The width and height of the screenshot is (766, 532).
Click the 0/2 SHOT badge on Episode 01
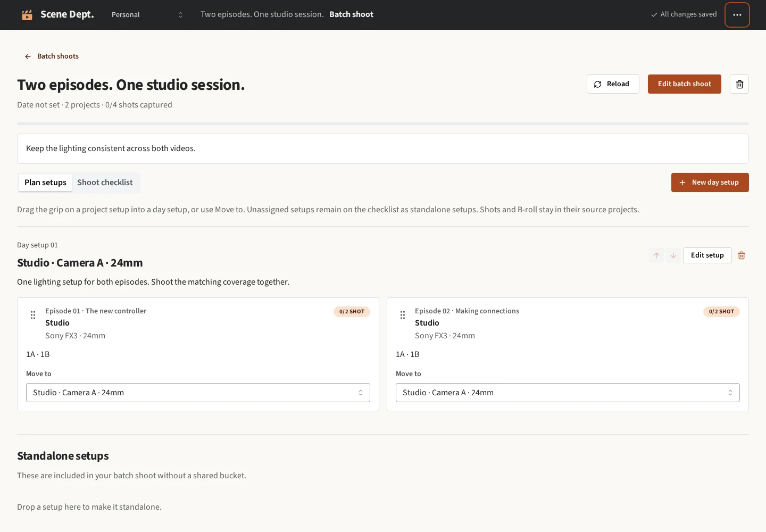pyautogui.click(x=352, y=312)
